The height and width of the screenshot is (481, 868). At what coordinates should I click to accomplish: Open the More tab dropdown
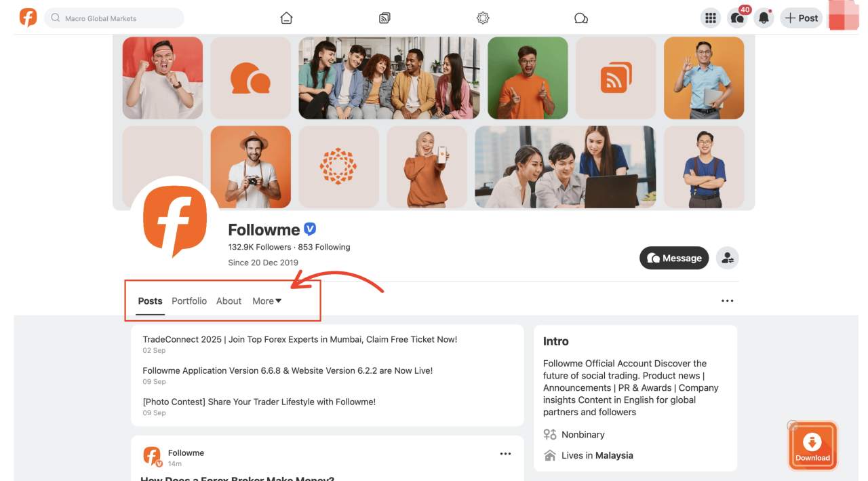(266, 301)
